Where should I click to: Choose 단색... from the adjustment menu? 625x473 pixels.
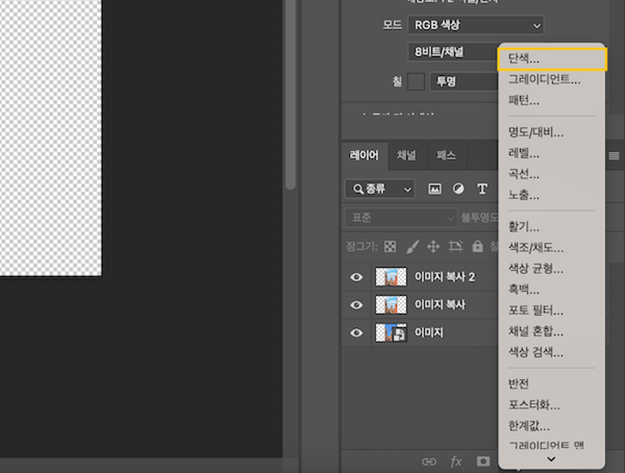[552, 59]
